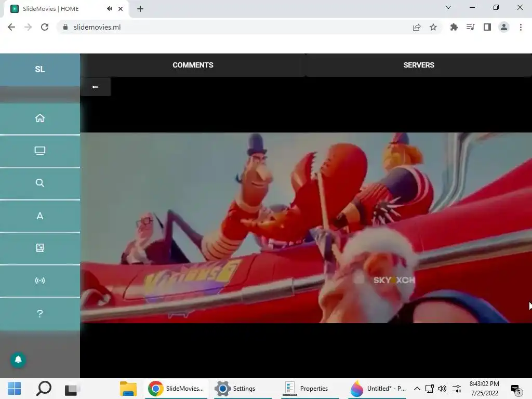Switch to Properties taskbar button
The image size is (532, 399).
coord(310,389)
